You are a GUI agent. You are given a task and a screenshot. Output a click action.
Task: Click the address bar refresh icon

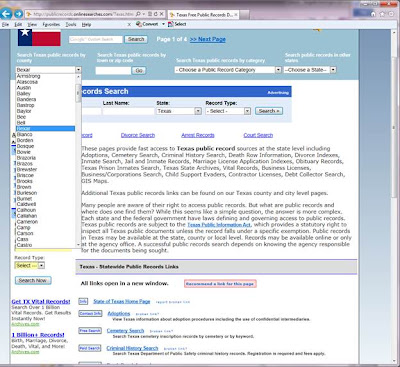[156, 14]
